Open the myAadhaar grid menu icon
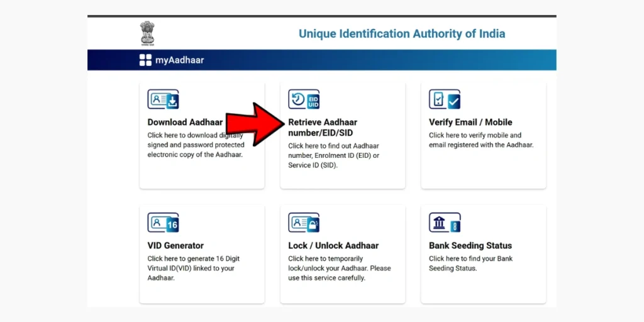Viewport: 644px width, 322px height. point(145,60)
